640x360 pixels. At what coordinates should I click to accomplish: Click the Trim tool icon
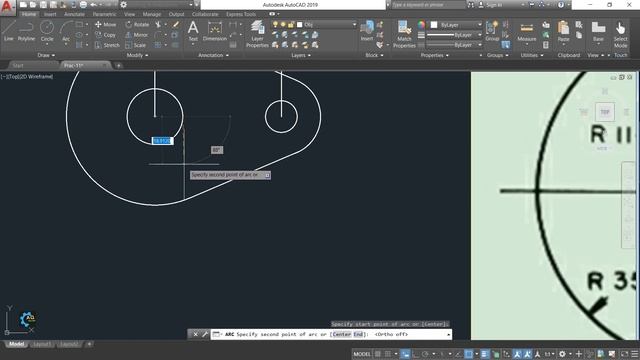158,24
